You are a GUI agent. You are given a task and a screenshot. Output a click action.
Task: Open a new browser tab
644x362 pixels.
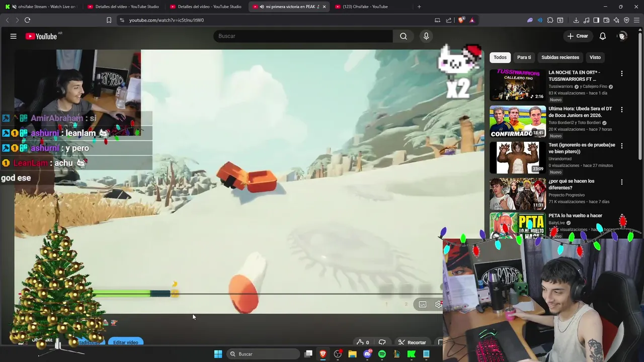(419, 7)
